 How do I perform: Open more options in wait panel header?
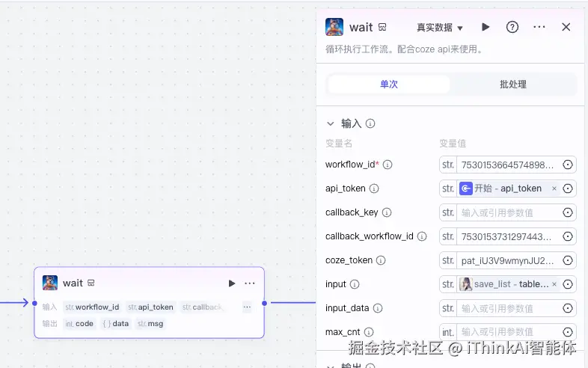click(x=539, y=27)
